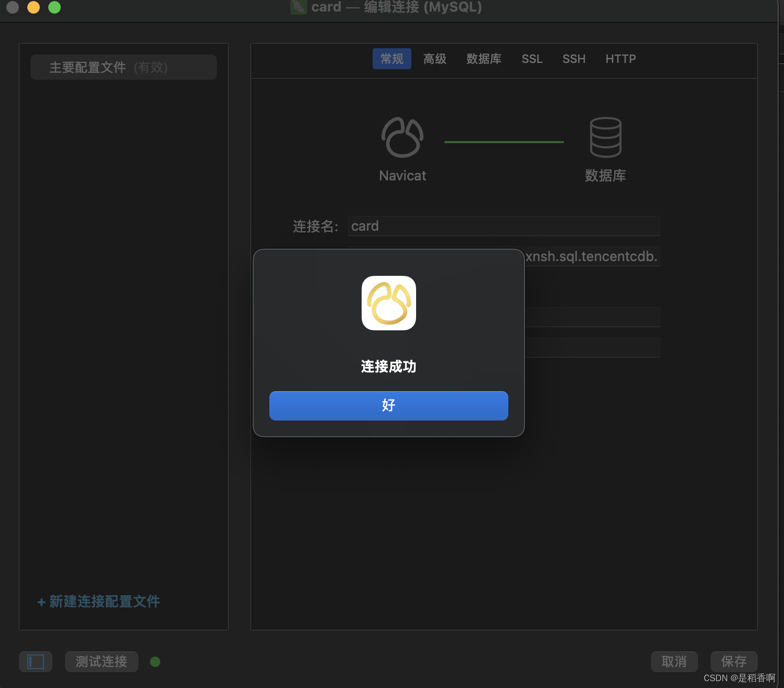Open the 数据库 tab
Image resolution: width=784 pixels, height=688 pixels.
484,59
